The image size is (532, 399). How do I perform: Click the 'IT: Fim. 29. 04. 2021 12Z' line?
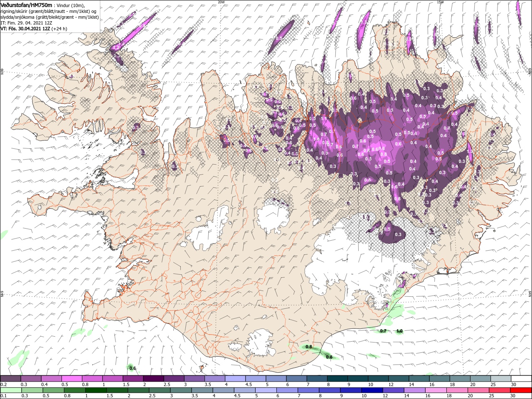pyautogui.click(x=27, y=23)
